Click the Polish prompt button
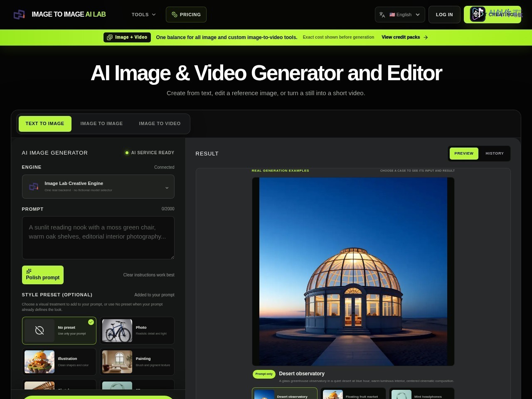Image resolution: width=532 pixels, height=399 pixels. [x=43, y=275]
